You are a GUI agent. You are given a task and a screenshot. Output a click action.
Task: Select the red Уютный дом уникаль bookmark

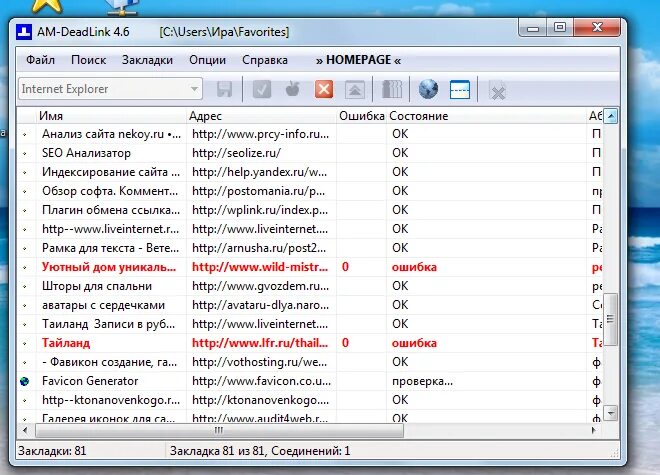coord(109,267)
